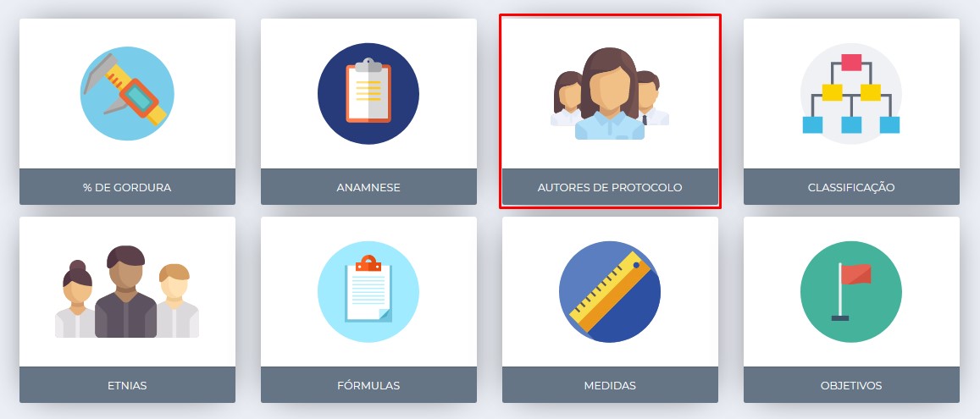Click the red flag inside the Objetivos icon
This screenshot has width=980, height=419.
click(855, 273)
